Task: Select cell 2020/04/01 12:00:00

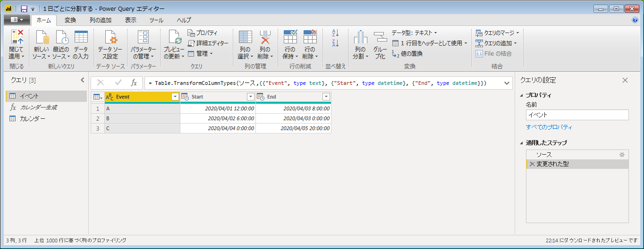Action: (x=218, y=108)
